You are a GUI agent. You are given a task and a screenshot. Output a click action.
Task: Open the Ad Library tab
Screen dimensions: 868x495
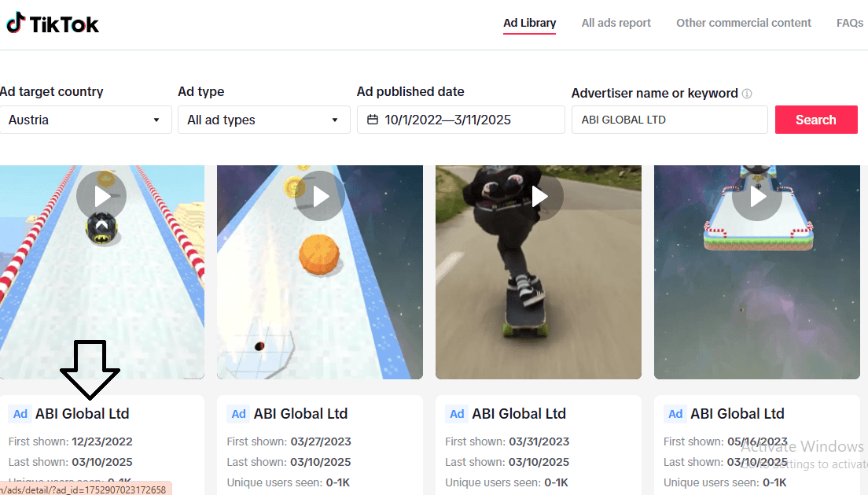pyautogui.click(x=529, y=23)
